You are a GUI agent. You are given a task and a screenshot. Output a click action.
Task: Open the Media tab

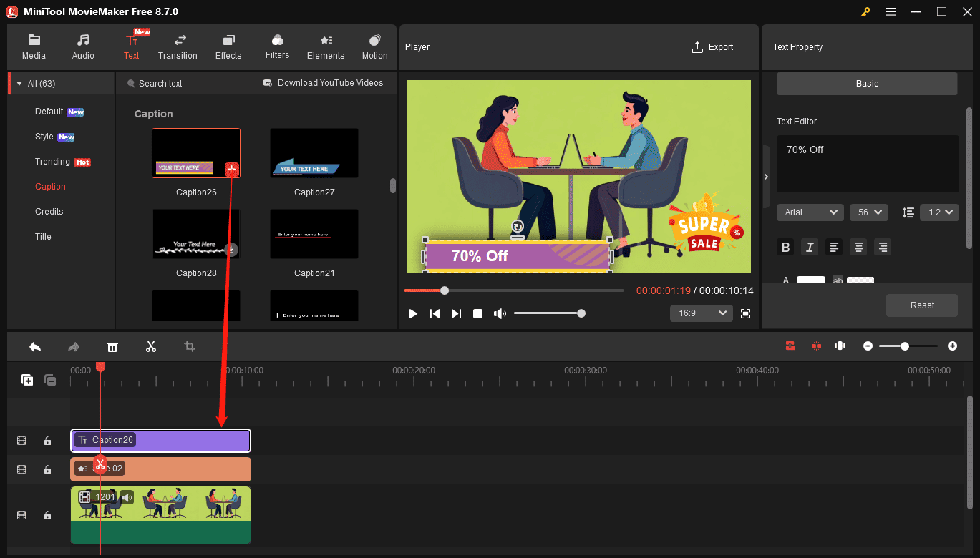(34, 47)
